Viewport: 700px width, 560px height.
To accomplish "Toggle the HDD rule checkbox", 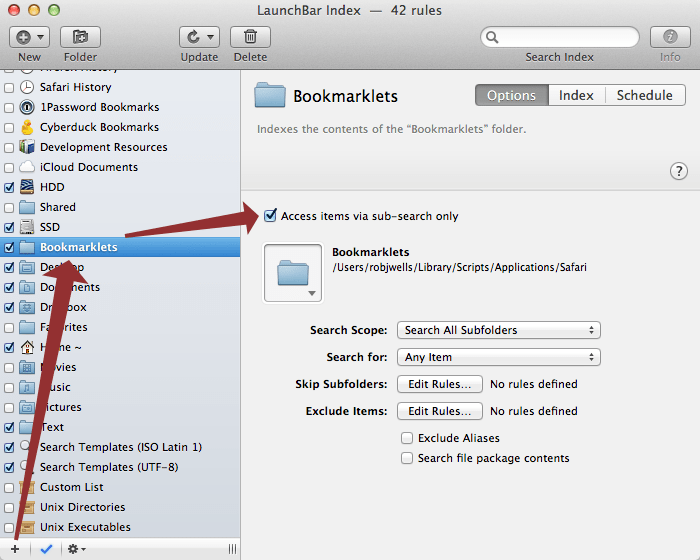I will [x=9, y=188].
